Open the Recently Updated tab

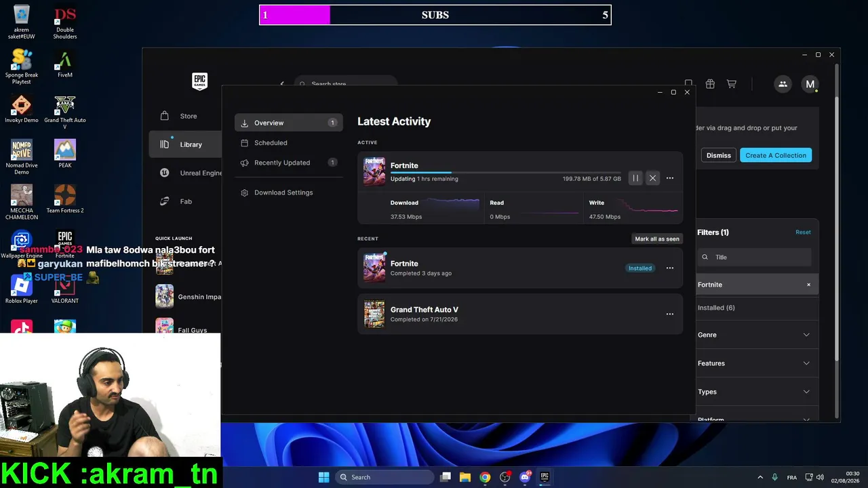coord(289,163)
